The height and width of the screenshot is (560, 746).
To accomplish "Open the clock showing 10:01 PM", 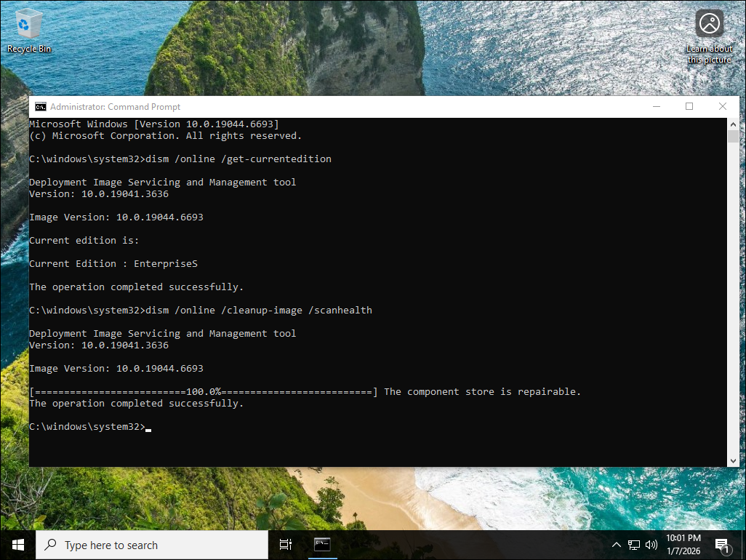I will [x=683, y=545].
